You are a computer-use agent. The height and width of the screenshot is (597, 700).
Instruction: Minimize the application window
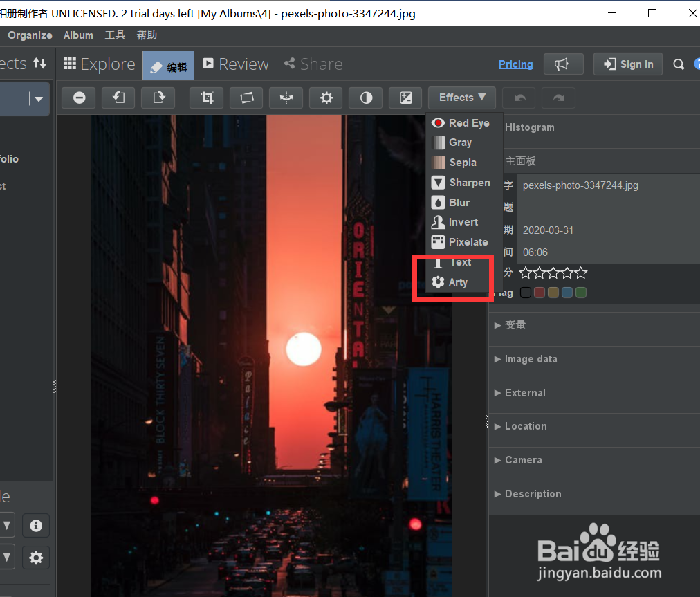coord(612,13)
